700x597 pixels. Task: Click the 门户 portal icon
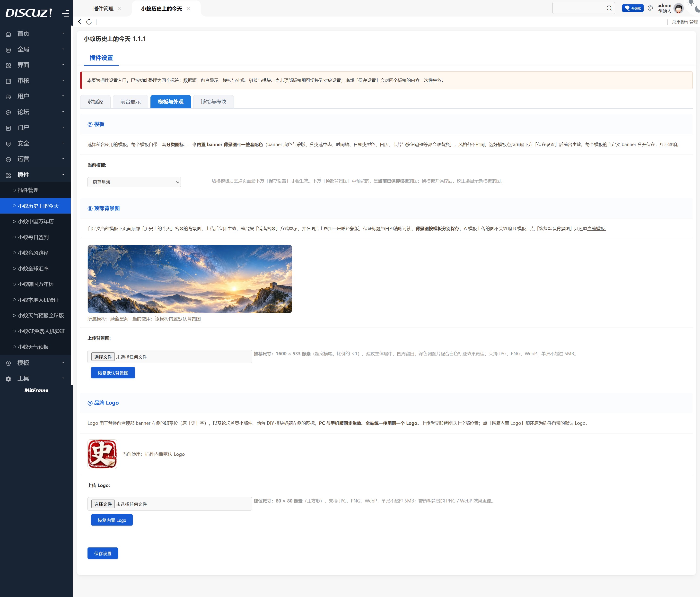tap(9, 128)
